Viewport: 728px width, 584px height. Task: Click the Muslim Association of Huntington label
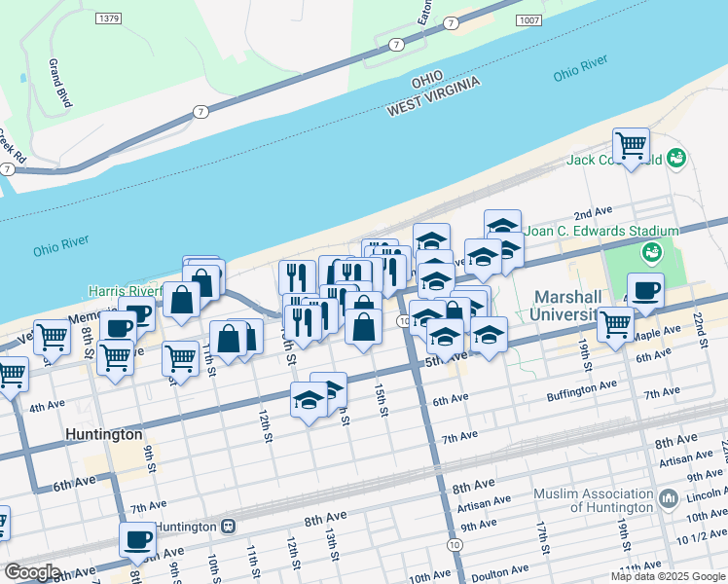[594, 500]
